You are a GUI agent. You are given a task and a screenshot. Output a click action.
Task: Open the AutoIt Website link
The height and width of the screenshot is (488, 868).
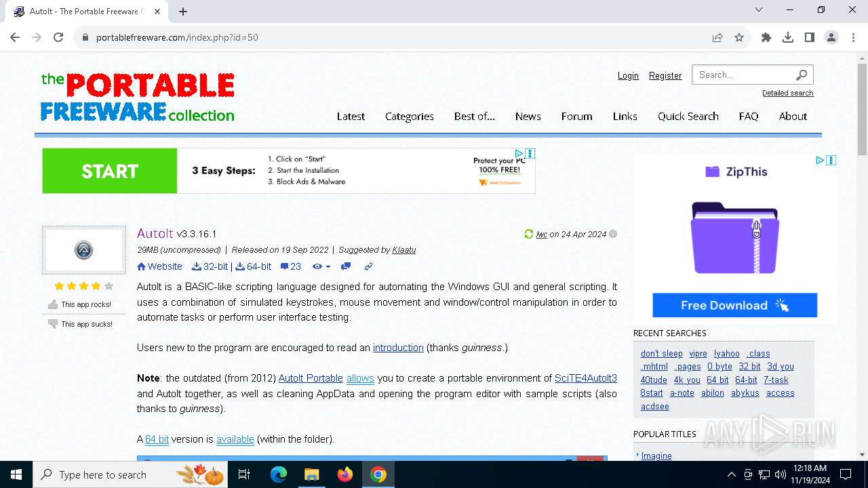(159, 266)
